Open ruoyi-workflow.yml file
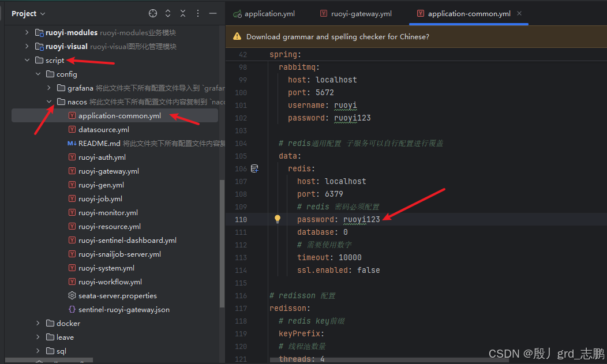The height and width of the screenshot is (364, 607). coord(110,282)
